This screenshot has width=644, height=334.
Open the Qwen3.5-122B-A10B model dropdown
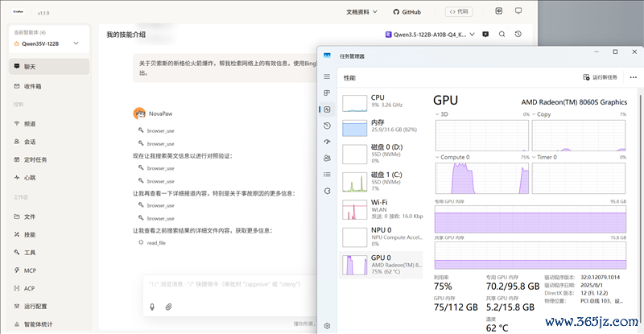(430, 35)
